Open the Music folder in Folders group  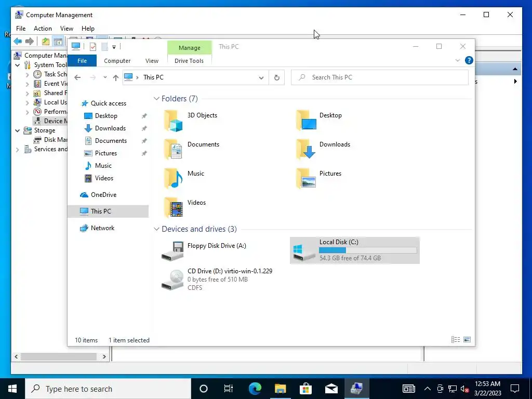click(184, 179)
